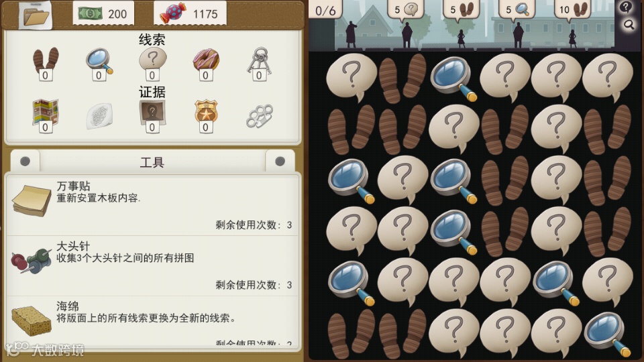Click the search magnifier icon top right
Image resolution: width=644 pixels, height=362 pixels.
629,25
